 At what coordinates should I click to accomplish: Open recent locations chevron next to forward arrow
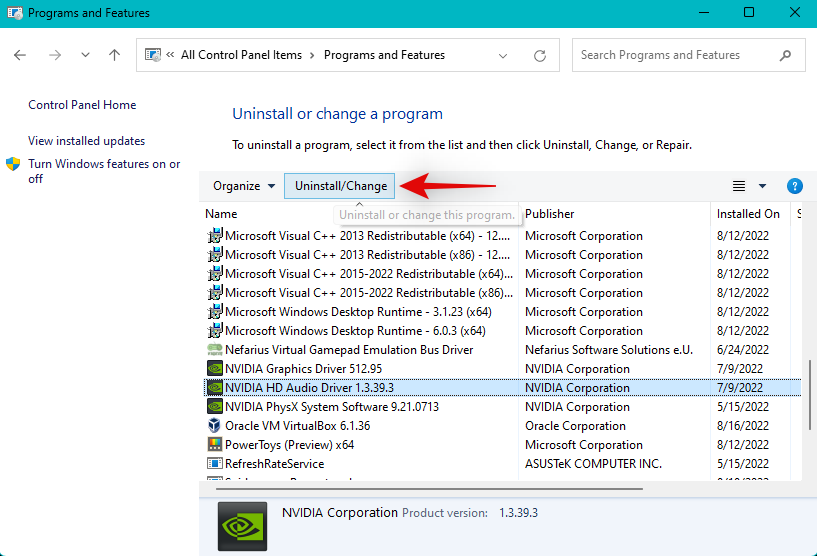pos(85,55)
